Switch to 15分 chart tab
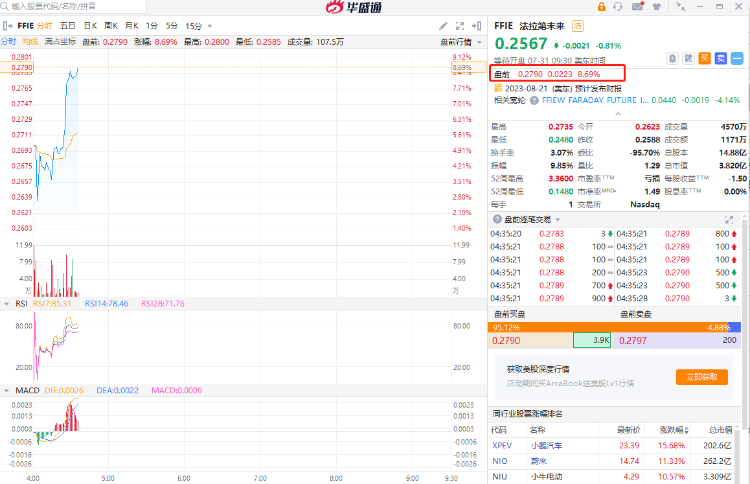The width and height of the screenshot is (750, 484). click(194, 26)
